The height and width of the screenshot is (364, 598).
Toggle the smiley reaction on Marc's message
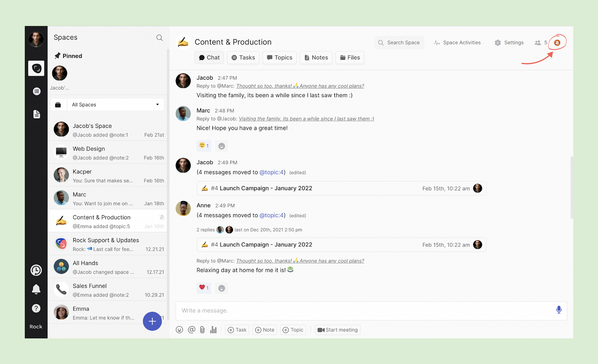click(x=204, y=146)
